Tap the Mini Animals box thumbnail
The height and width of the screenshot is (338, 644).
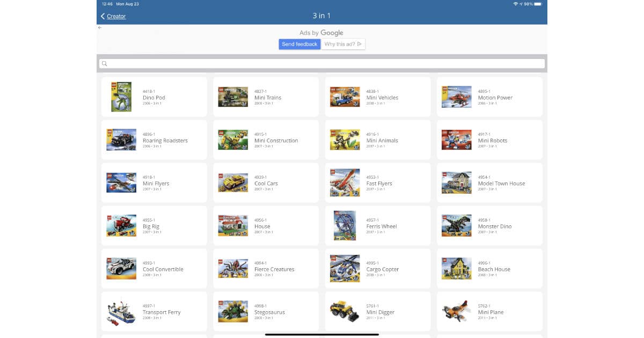pos(345,139)
